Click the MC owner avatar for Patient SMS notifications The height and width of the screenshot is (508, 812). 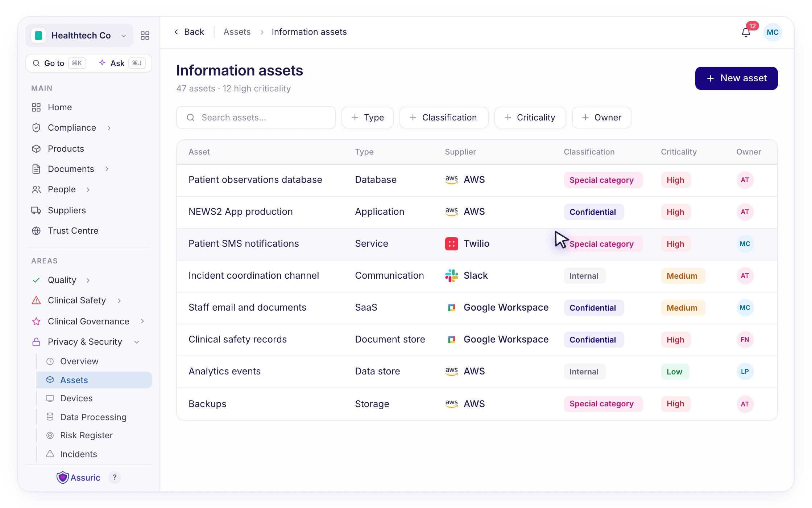click(745, 244)
